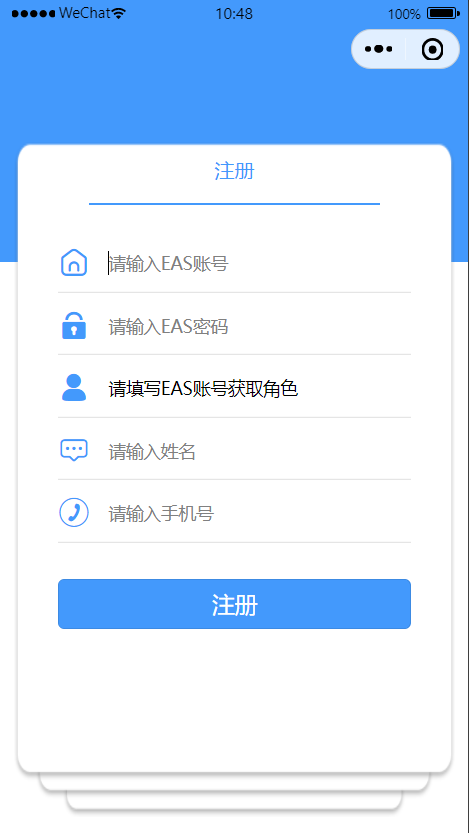Click the battery indicator in status bar
Viewport: 469px width, 833px height.
click(x=444, y=13)
